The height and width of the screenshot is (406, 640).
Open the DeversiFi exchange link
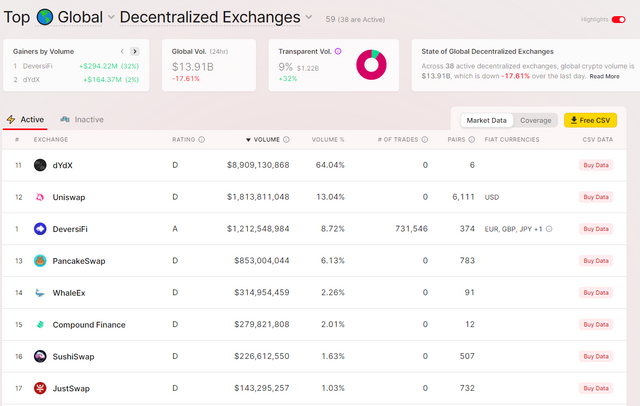click(x=70, y=229)
